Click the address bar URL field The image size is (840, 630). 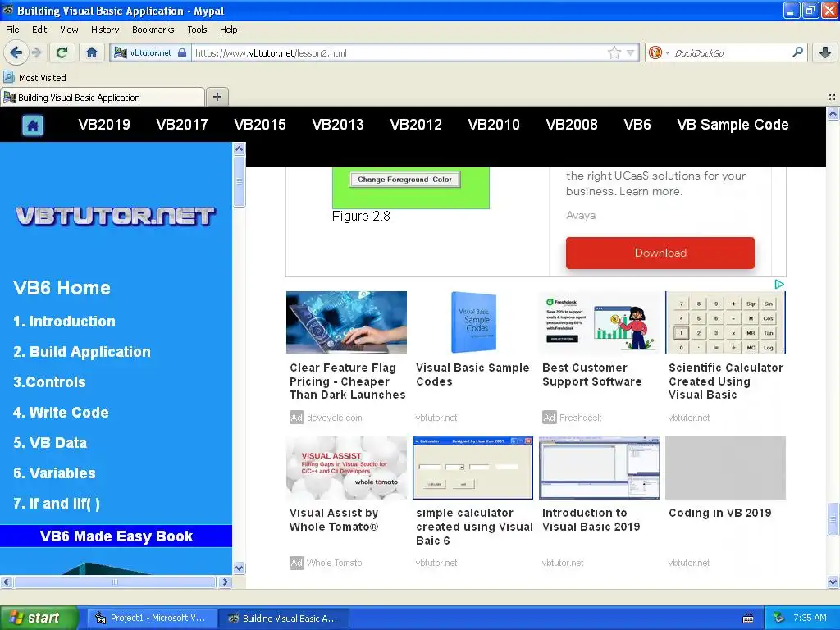(399, 53)
